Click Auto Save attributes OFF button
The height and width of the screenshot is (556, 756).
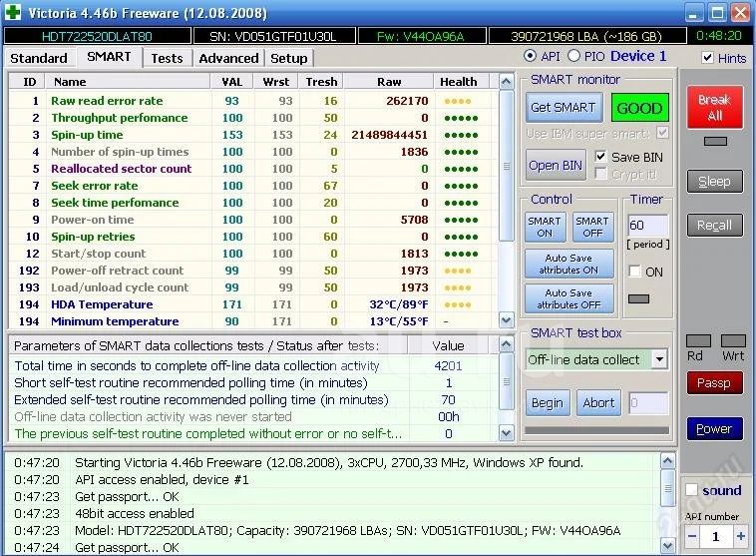[568, 298]
